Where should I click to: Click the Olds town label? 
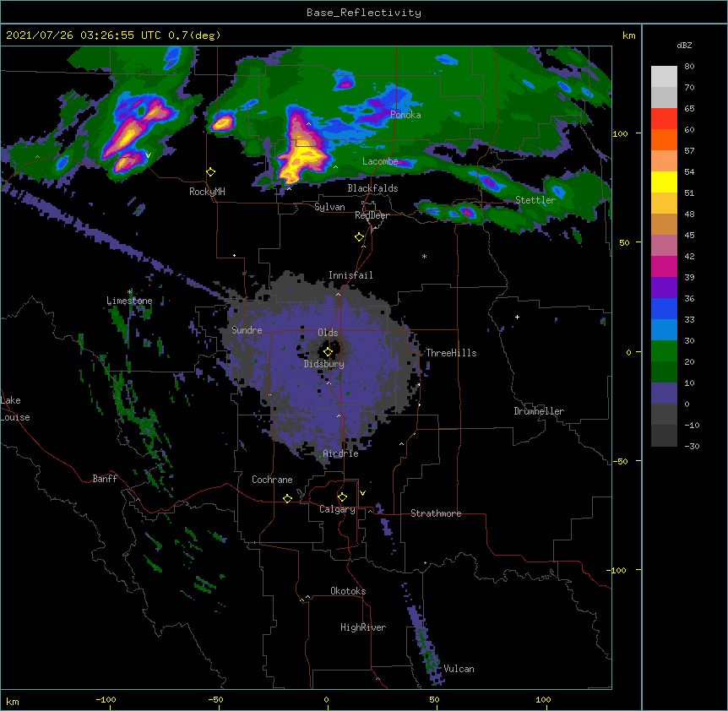[x=328, y=333]
